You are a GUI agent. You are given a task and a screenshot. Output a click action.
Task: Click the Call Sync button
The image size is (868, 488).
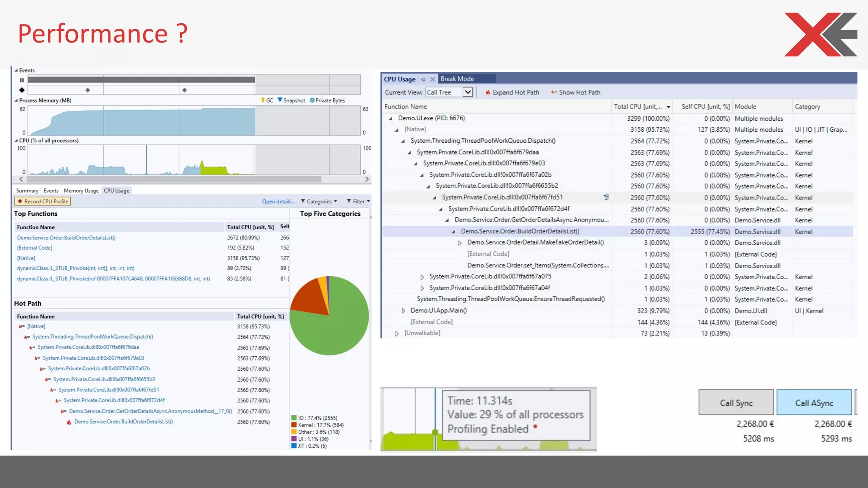pos(736,403)
